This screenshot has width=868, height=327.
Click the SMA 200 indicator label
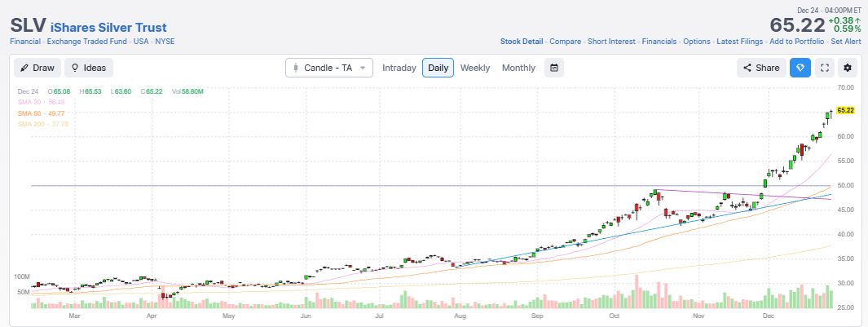point(44,124)
